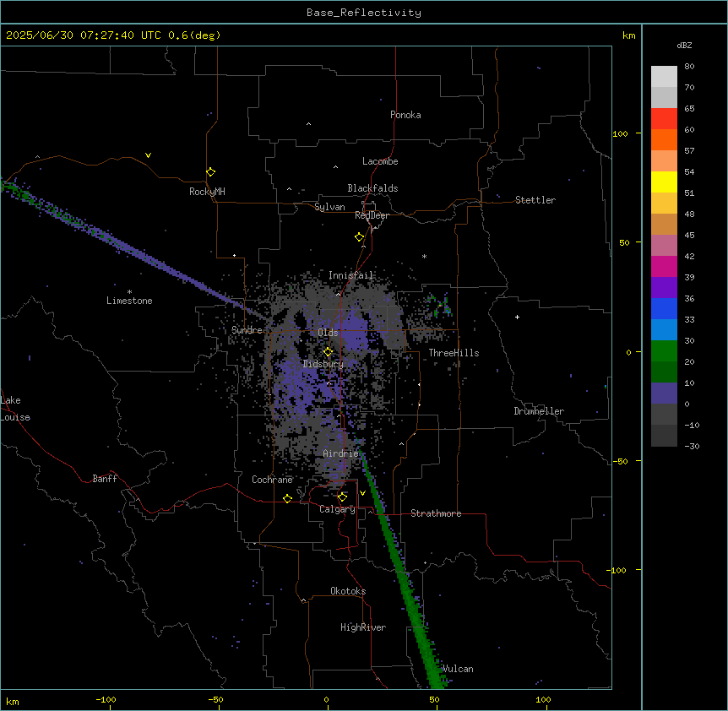Pick the red 60-65 dBZ legend swatch
Image resolution: width=728 pixels, height=711 pixels.
pos(664,119)
